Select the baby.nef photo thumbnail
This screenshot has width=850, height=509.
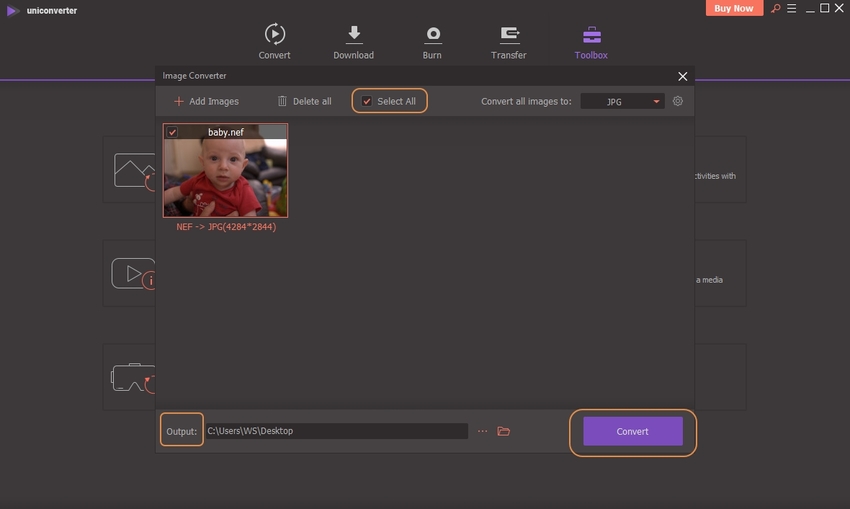pyautogui.click(x=225, y=177)
